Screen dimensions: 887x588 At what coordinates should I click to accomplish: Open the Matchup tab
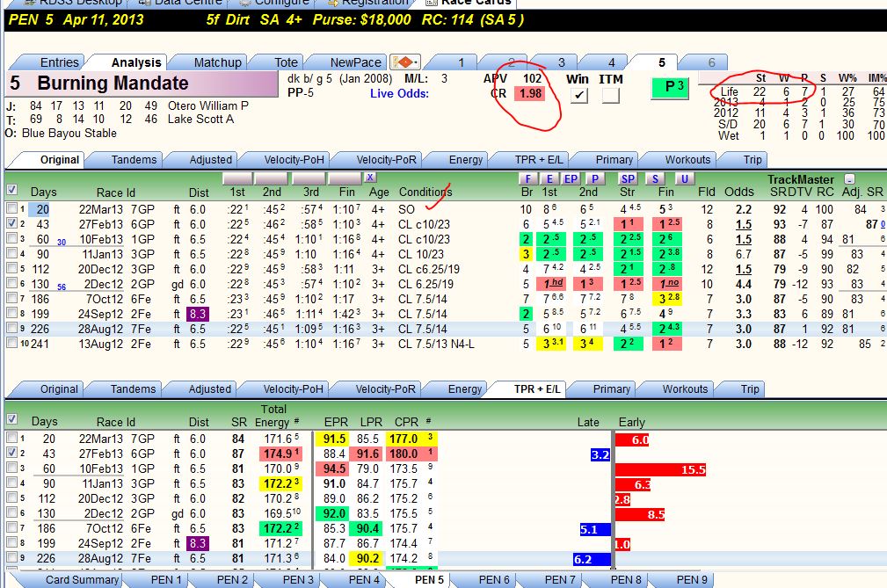coord(217,62)
